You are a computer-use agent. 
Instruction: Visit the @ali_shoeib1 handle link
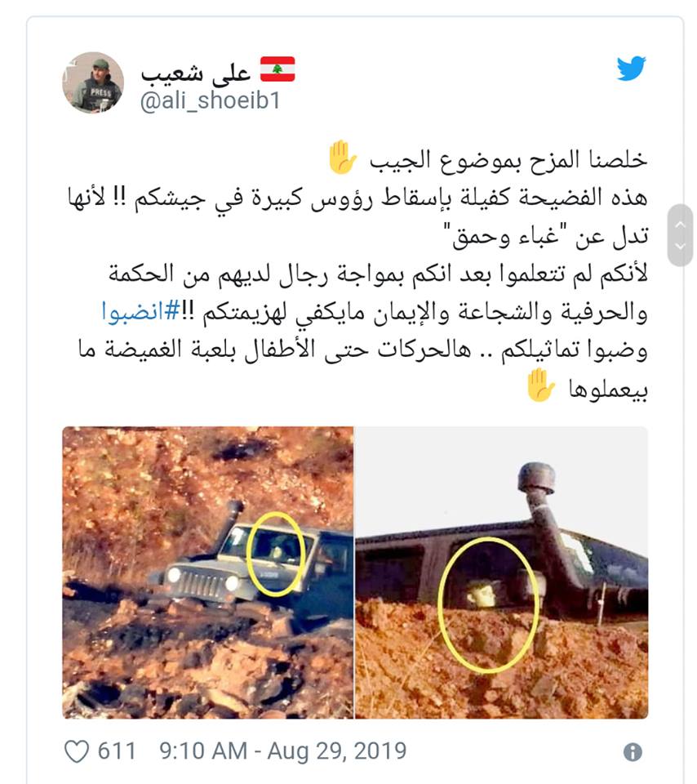pyautogui.click(x=211, y=100)
